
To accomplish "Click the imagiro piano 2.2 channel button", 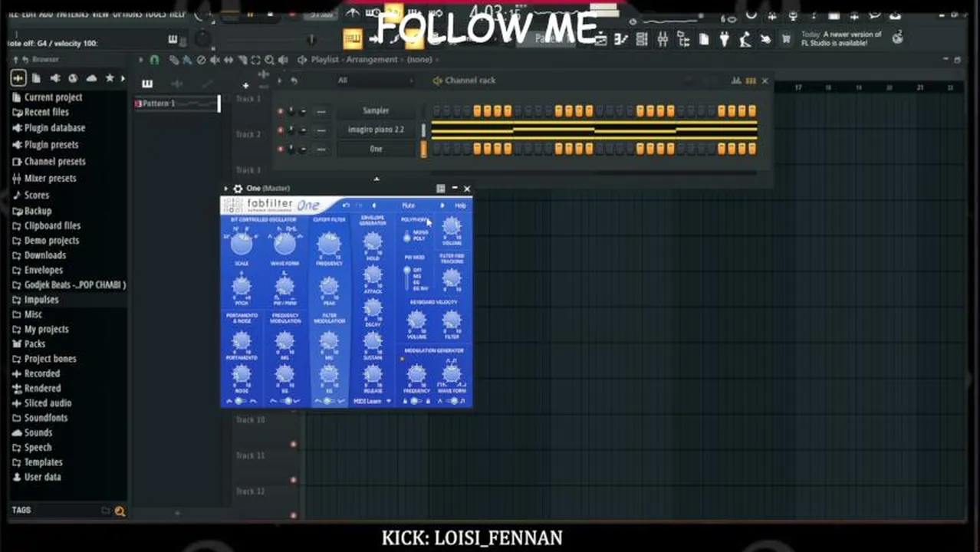I will [376, 130].
